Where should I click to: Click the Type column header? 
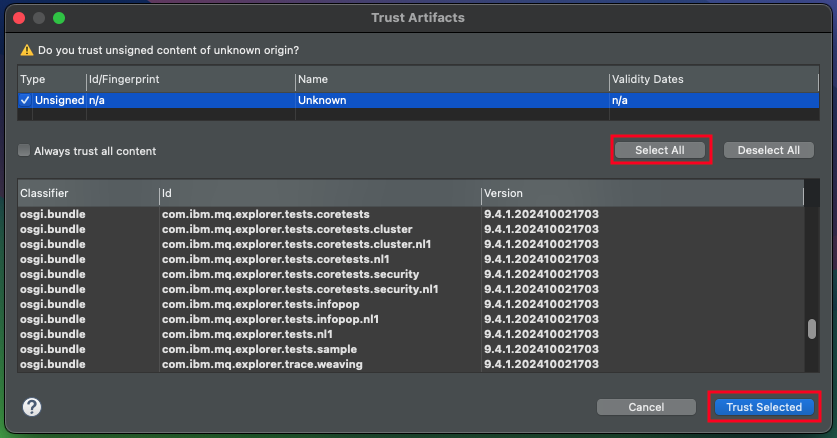coord(52,79)
